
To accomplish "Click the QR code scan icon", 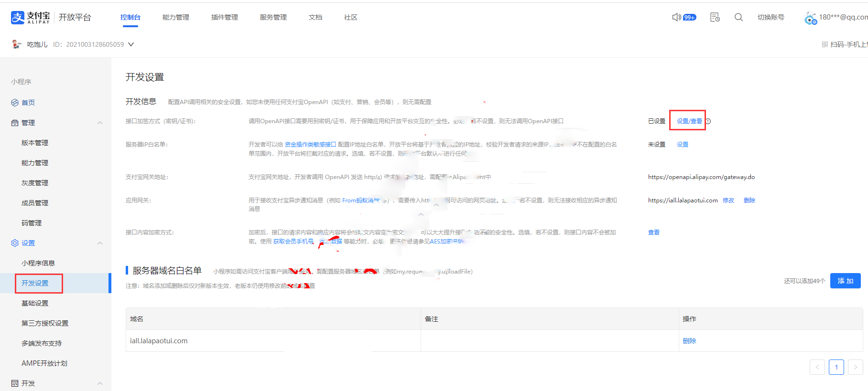I will (x=825, y=44).
